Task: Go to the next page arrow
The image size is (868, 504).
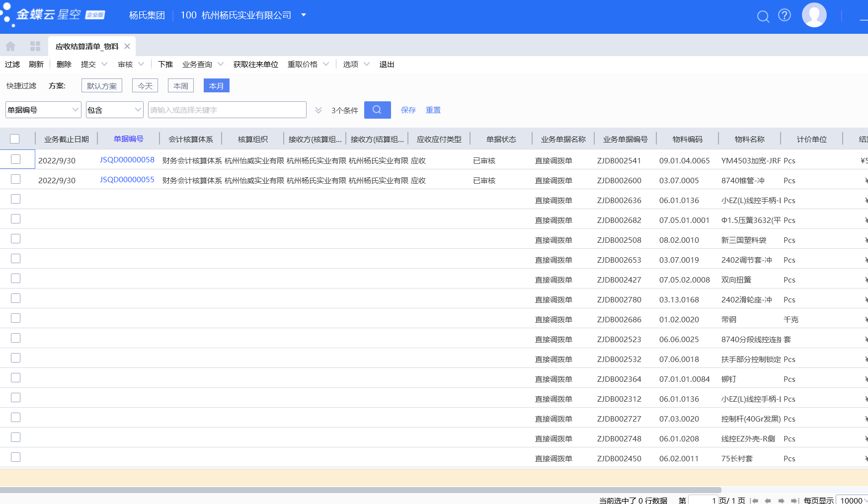Action: (x=781, y=501)
